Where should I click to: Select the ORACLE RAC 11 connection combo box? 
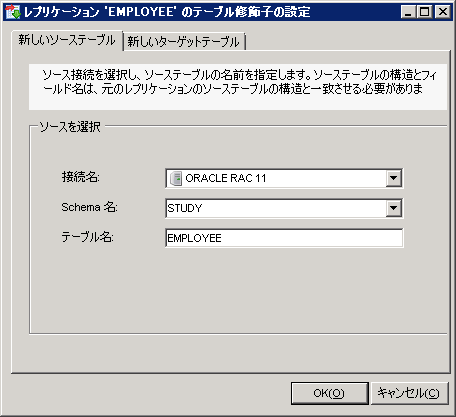tap(284, 178)
